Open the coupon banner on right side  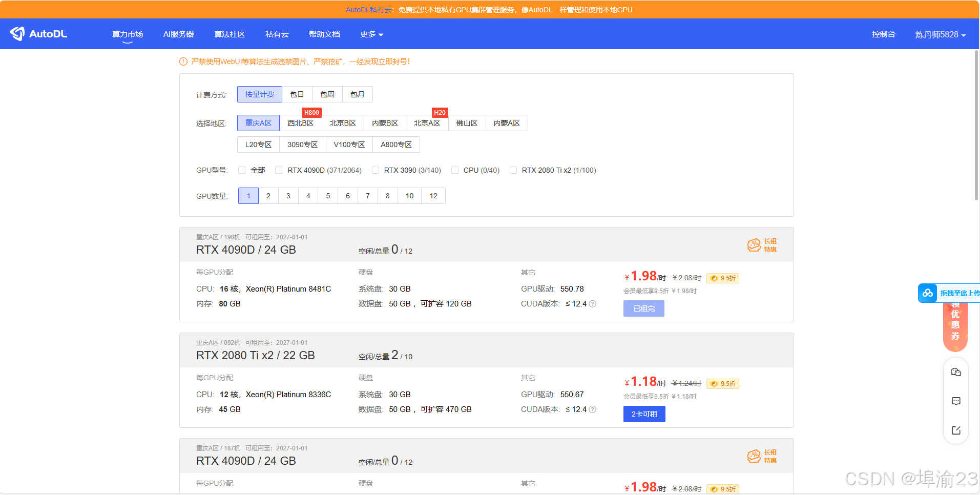tap(955, 327)
